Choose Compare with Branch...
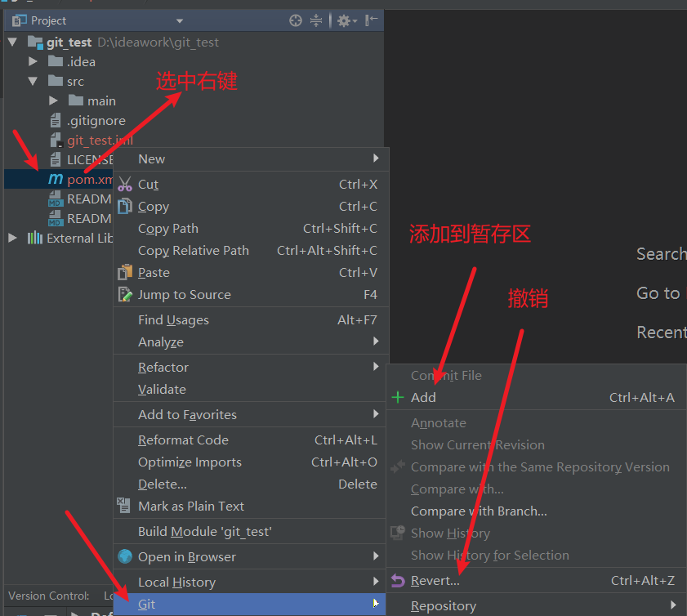The width and height of the screenshot is (687, 616). (536, 511)
